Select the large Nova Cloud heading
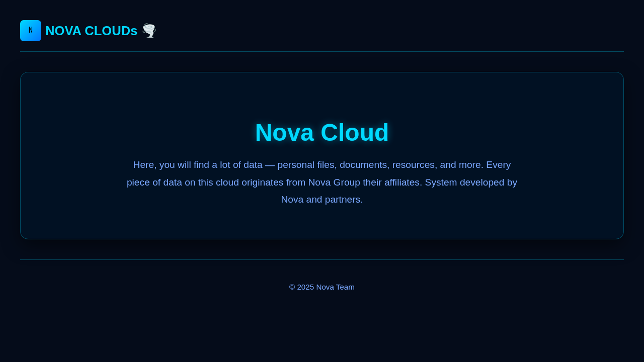Screen dimensions: 644x362 321,133
